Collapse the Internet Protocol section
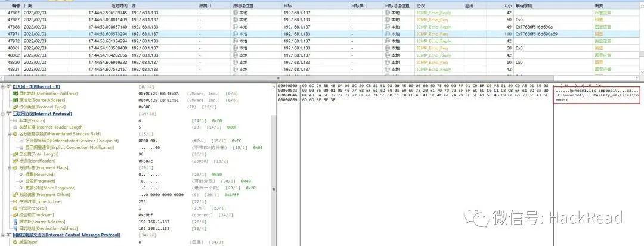This screenshot has height=246, width=644. 4,114
